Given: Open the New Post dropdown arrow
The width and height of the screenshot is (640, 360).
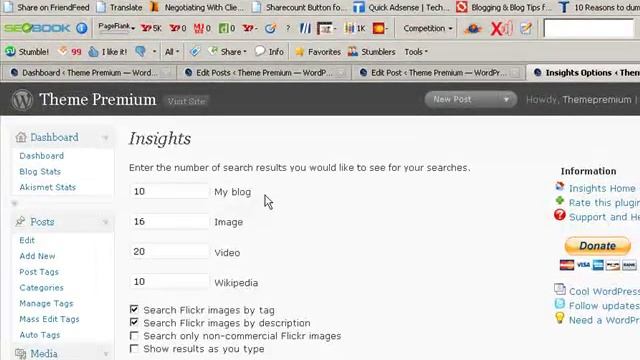Looking at the screenshot, I should [x=506, y=99].
